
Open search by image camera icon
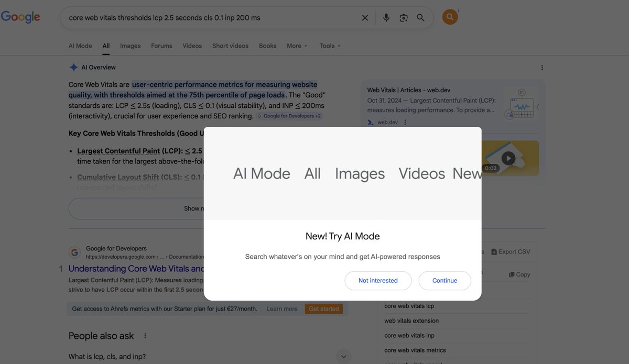coord(404,18)
